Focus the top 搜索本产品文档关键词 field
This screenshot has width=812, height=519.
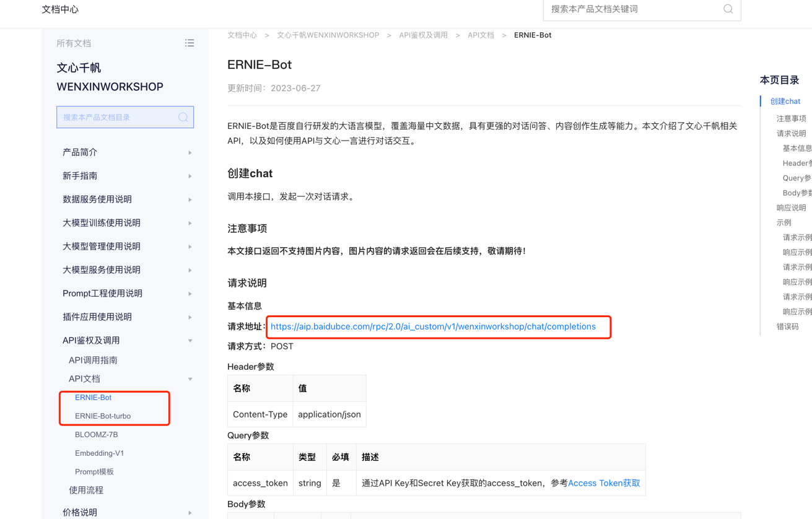coord(642,9)
